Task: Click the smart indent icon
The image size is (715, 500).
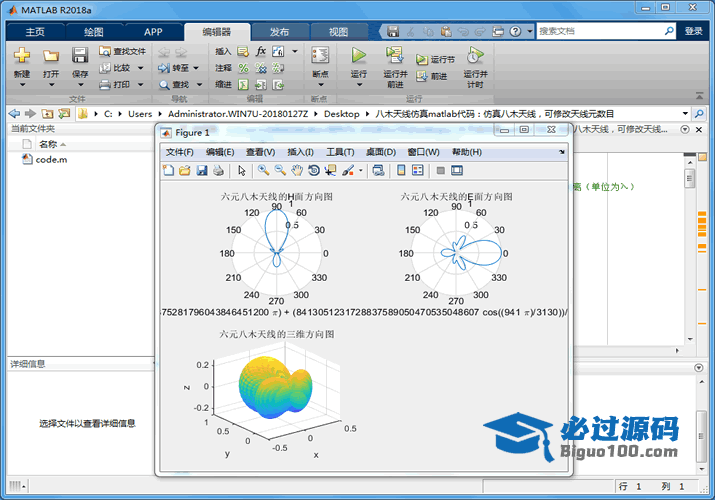Action: click(244, 84)
